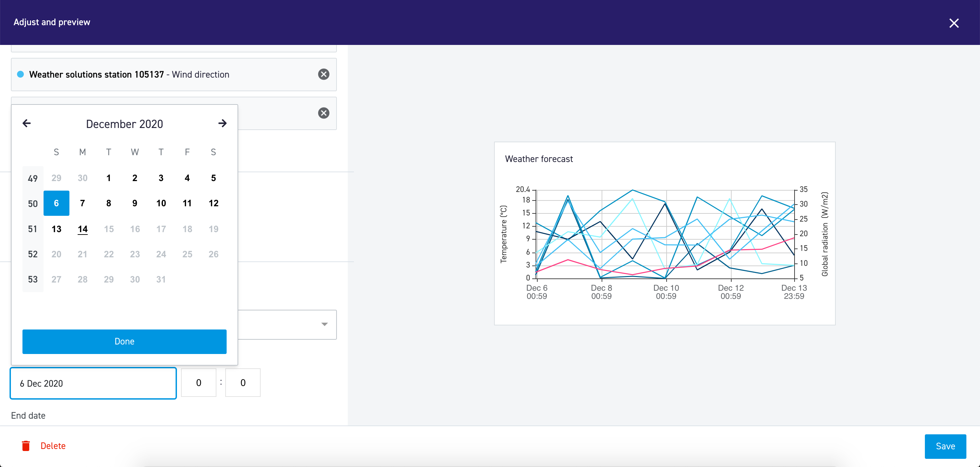Select December 5 in the calendar
Screen dimensions: 980x467
coord(213,178)
